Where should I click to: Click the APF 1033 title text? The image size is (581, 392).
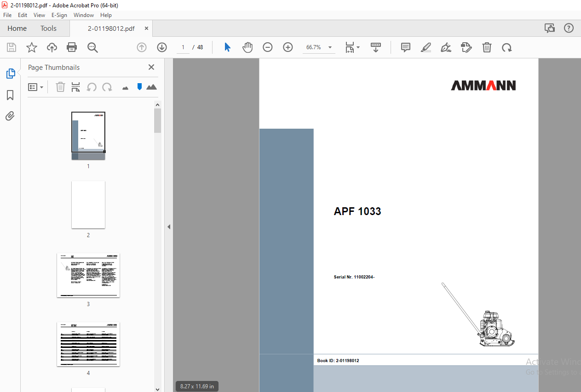[x=357, y=211]
